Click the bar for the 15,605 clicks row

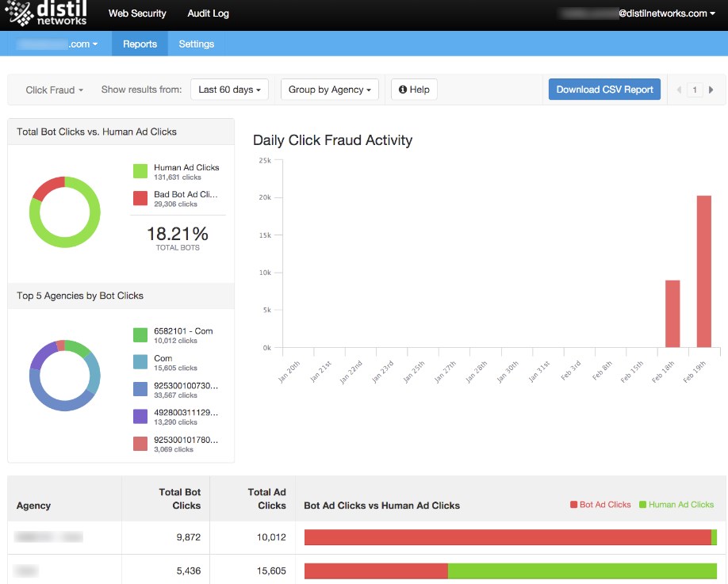(x=511, y=571)
